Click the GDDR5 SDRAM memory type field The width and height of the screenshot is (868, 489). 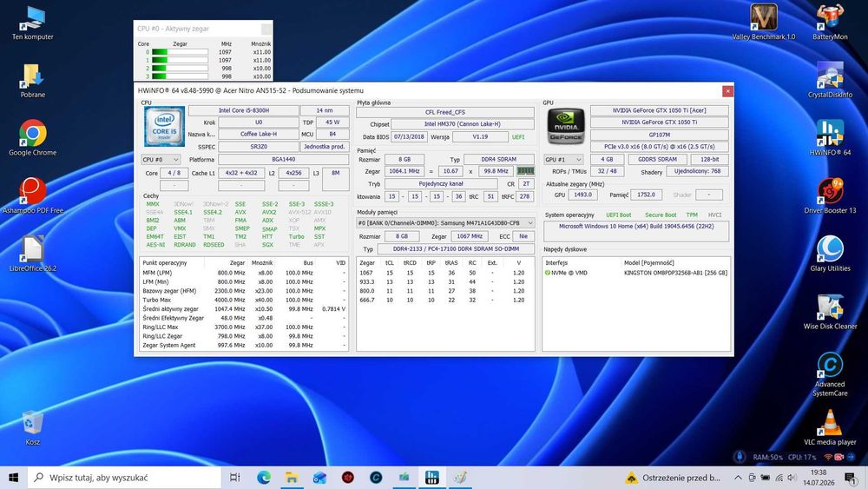(x=657, y=160)
